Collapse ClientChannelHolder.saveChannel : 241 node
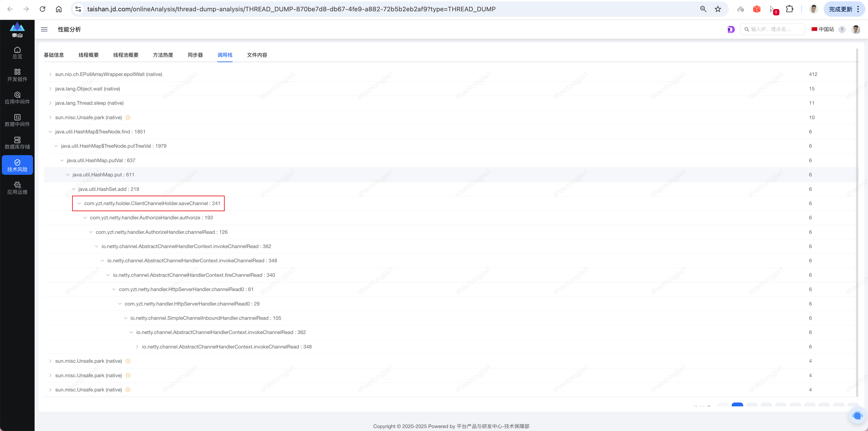 point(79,204)
